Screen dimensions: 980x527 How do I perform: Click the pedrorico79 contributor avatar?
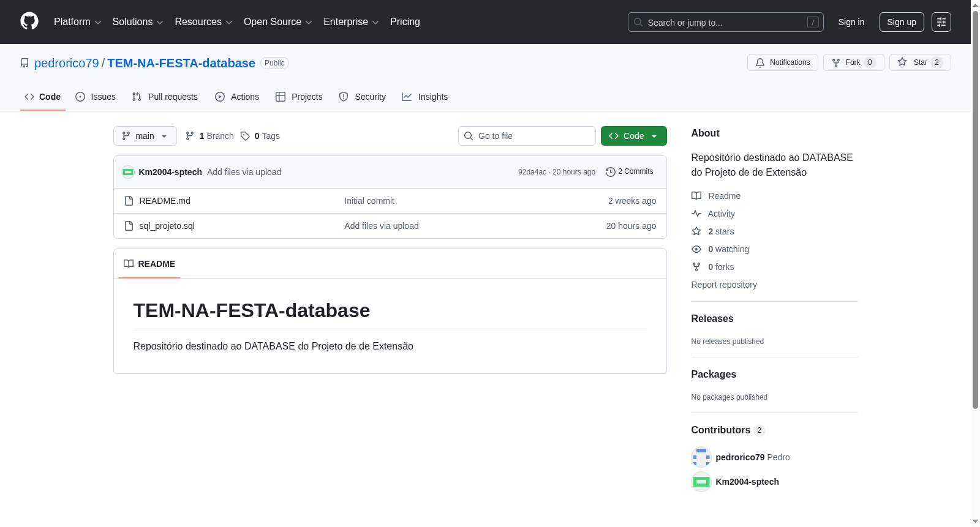701,457
